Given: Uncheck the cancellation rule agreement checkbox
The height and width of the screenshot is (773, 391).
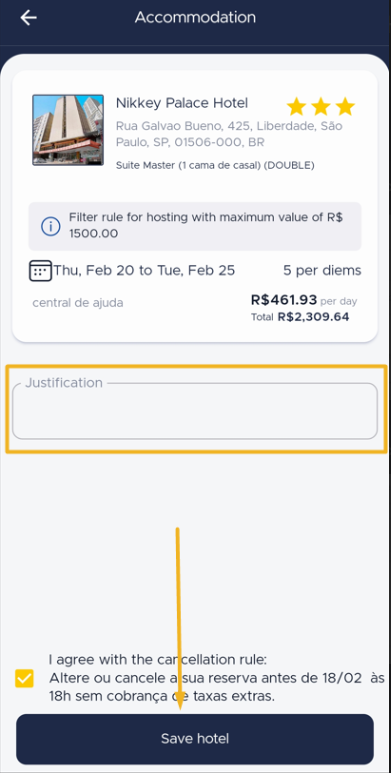Looking at the screenshot, I should click(24, 678).
